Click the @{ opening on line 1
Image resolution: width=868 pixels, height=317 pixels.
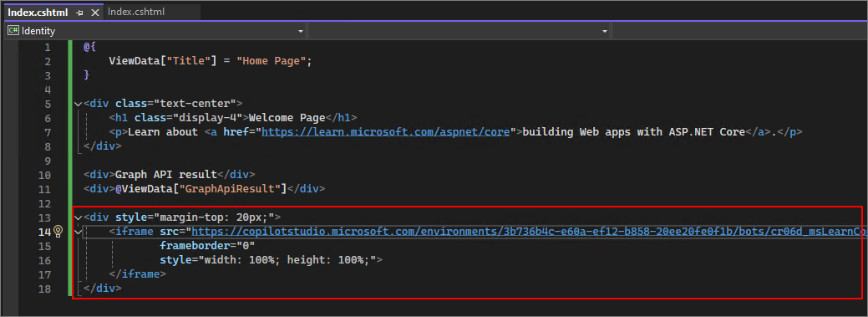pyautogui.click(x=90, y=47)
